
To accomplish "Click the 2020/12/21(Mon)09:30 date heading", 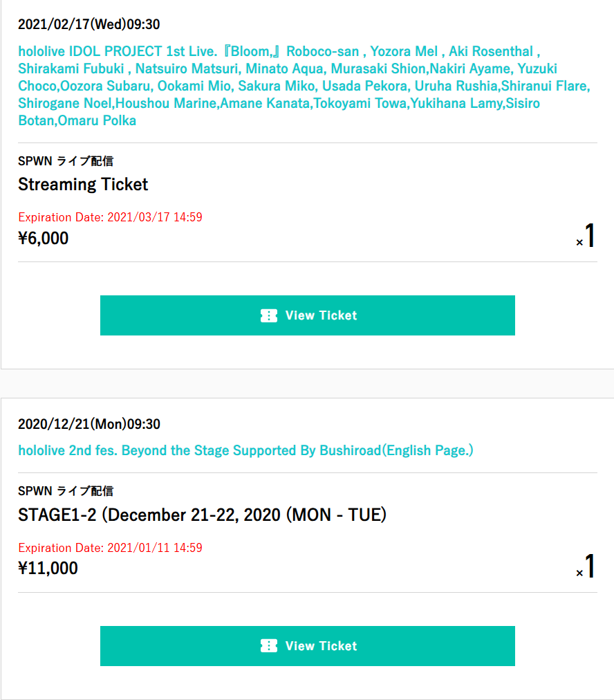I will (89, 424).
